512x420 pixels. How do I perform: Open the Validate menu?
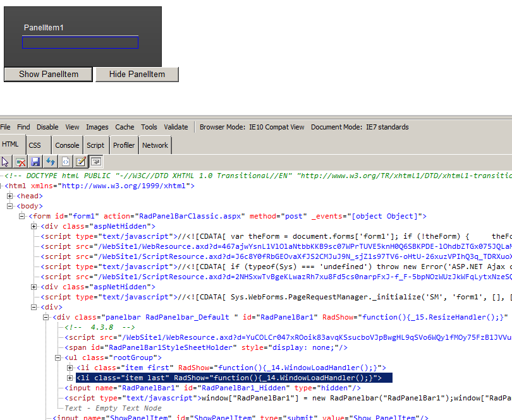pos(176,127)
